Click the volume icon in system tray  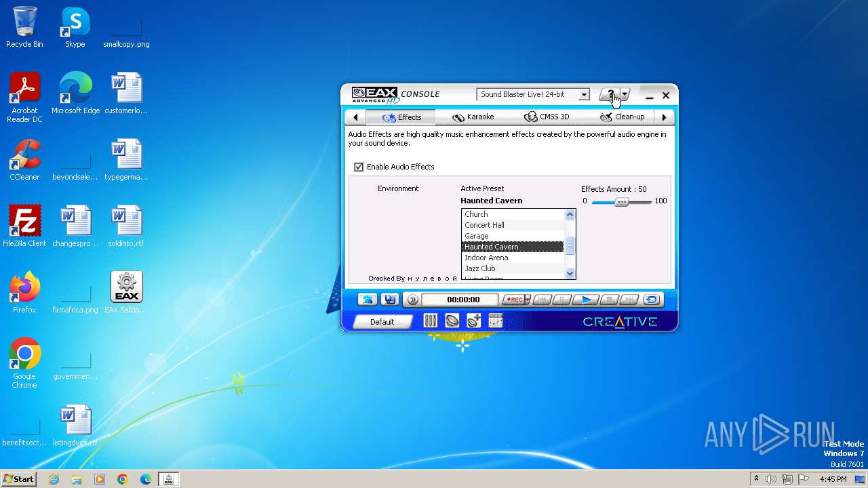(x=771, y=479)
